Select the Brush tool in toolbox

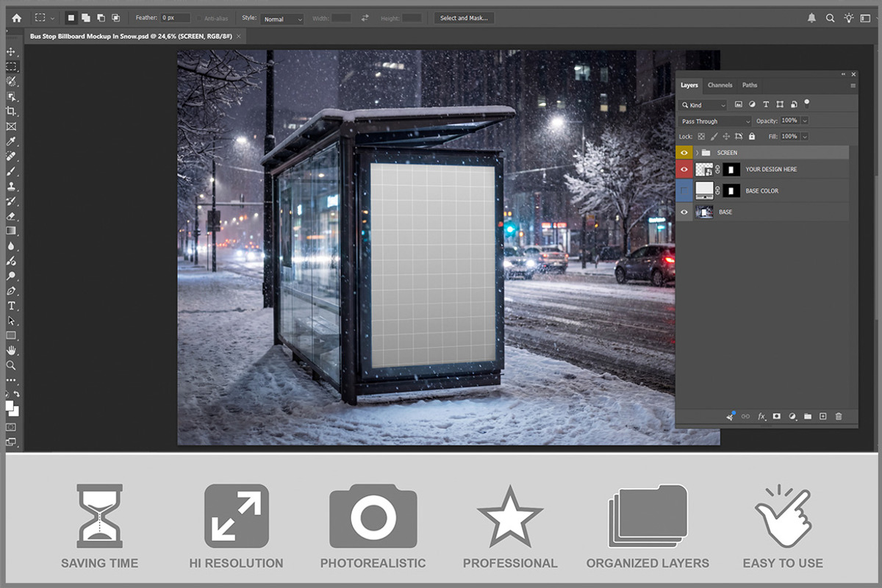[x=11, y=171]
